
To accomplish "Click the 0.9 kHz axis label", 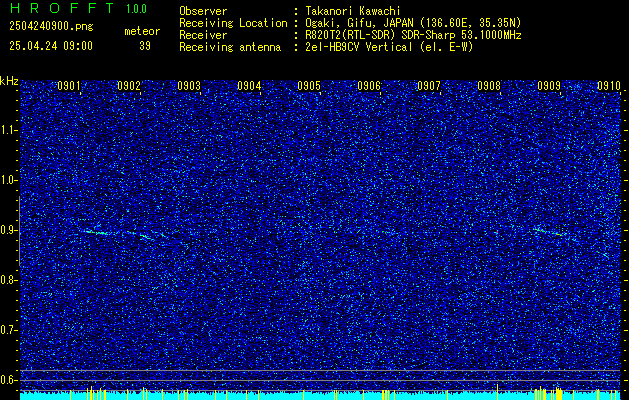I will click(x=8, y=230).
